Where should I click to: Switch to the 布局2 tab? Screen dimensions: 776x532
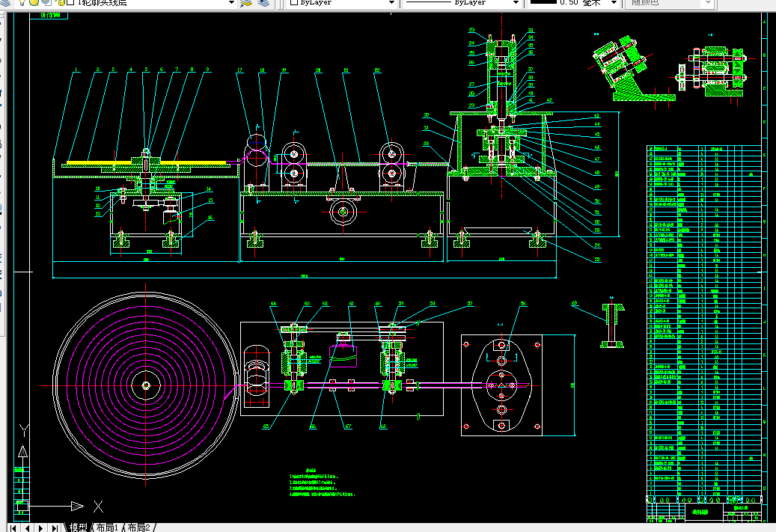[x=138, y=528]
